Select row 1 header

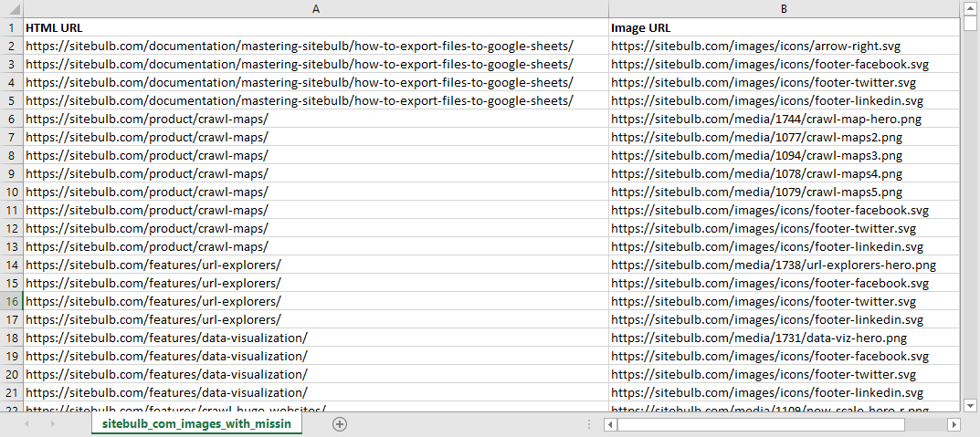point(12,28)
